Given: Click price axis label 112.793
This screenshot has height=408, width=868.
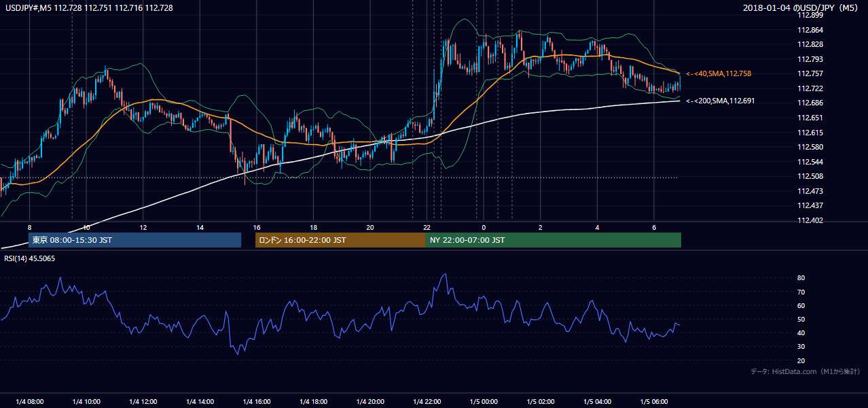Looking at the screenshot, I should click(810, 59).
